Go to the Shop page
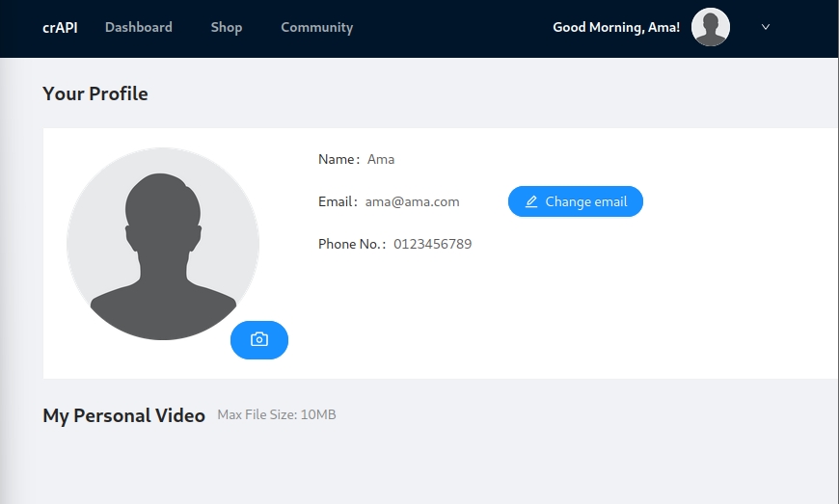Screen dimensions: 839x504 [227, 27]
